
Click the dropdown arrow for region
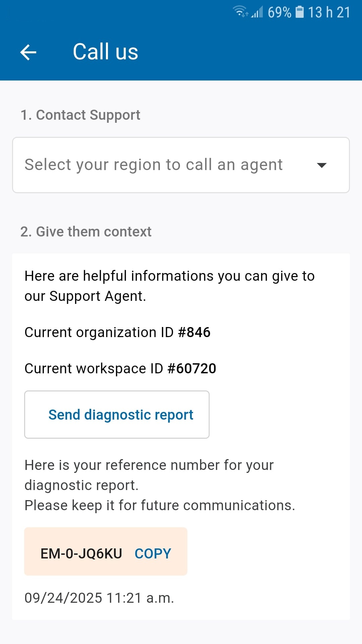tap(321, 165)
